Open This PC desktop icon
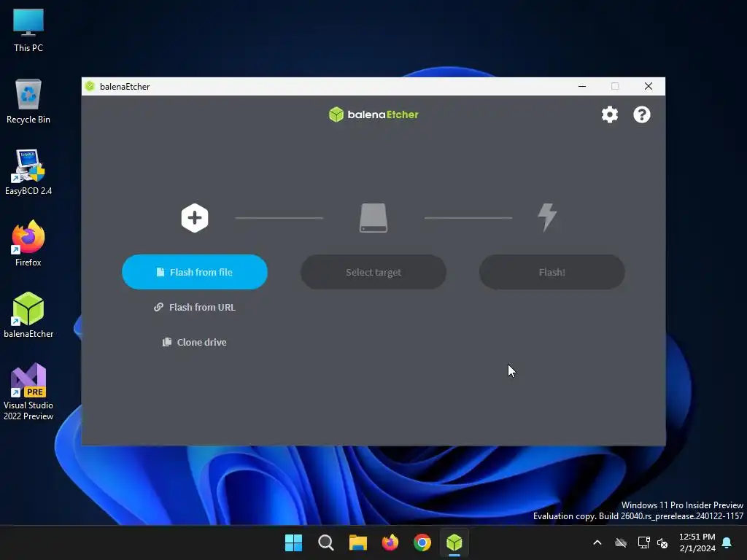The image size is (747, 560). [x=28, y=31]
